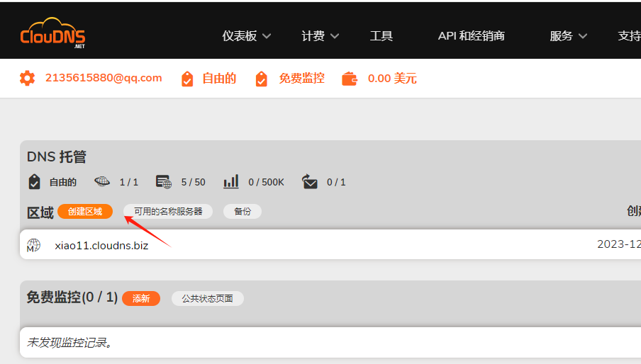
Task: Click the 0.00 美元 balance link
Action: coord(392,79)
